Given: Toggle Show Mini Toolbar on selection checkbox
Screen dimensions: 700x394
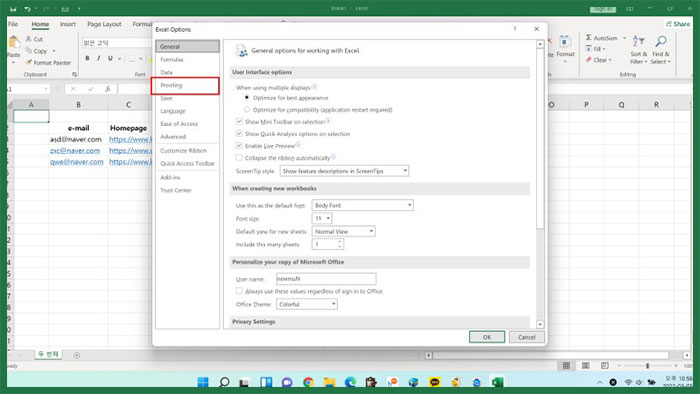Looking at the screenshot, I should click(239, 121).
